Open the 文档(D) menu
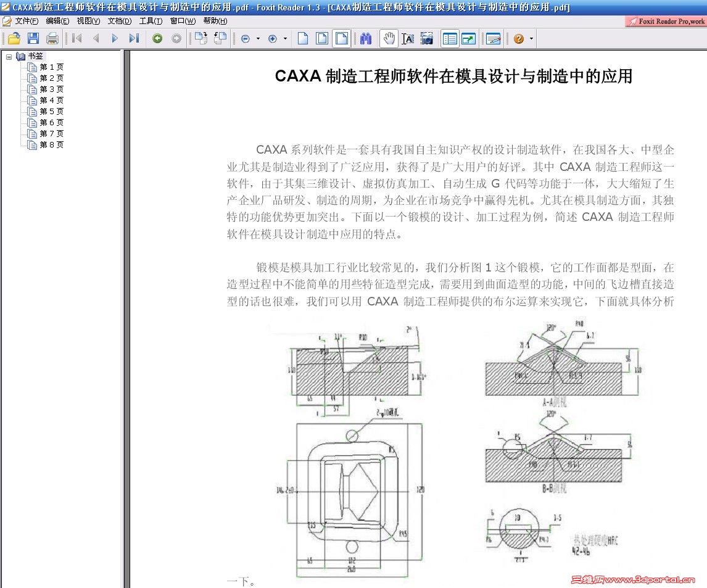Image resolution: width=707 pixels, height=588 pixels. [120, 21]
